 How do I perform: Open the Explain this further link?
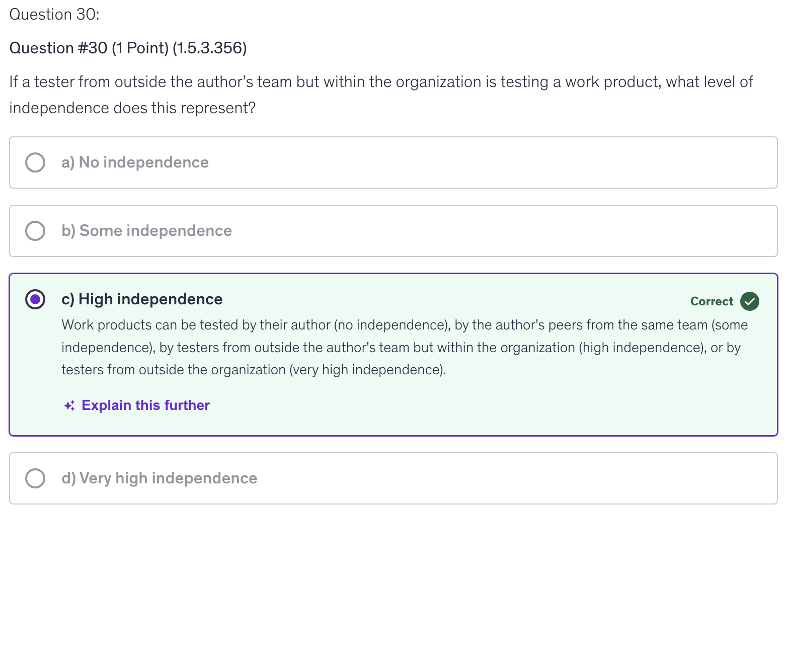click(145, 405)
